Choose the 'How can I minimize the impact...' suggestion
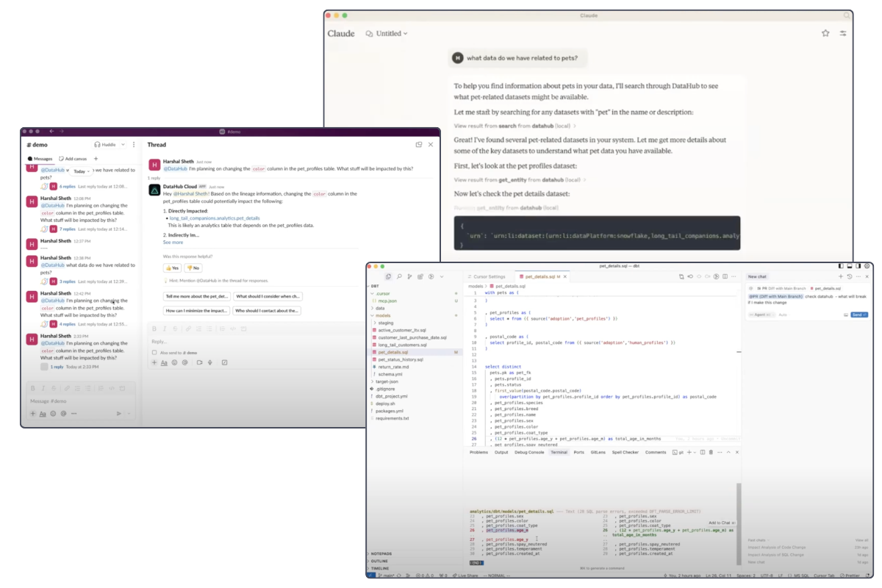 (196, 311)
